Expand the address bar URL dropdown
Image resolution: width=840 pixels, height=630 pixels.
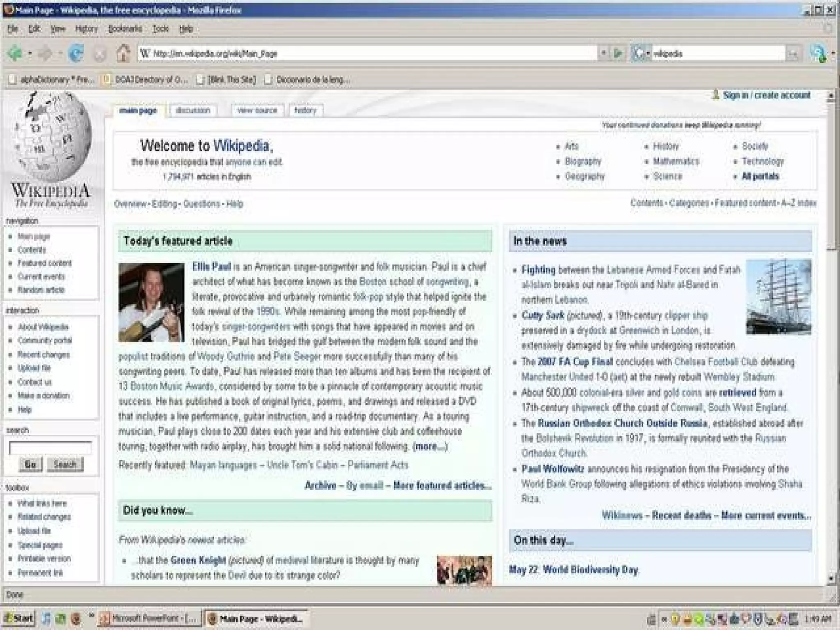point(603,53)
